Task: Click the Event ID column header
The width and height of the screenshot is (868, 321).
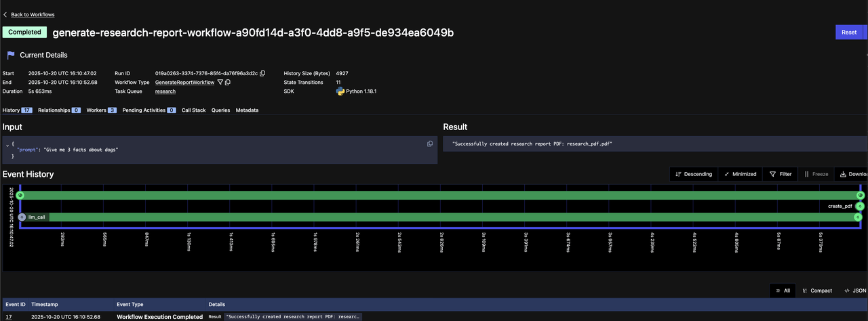Action: [15, 305]
